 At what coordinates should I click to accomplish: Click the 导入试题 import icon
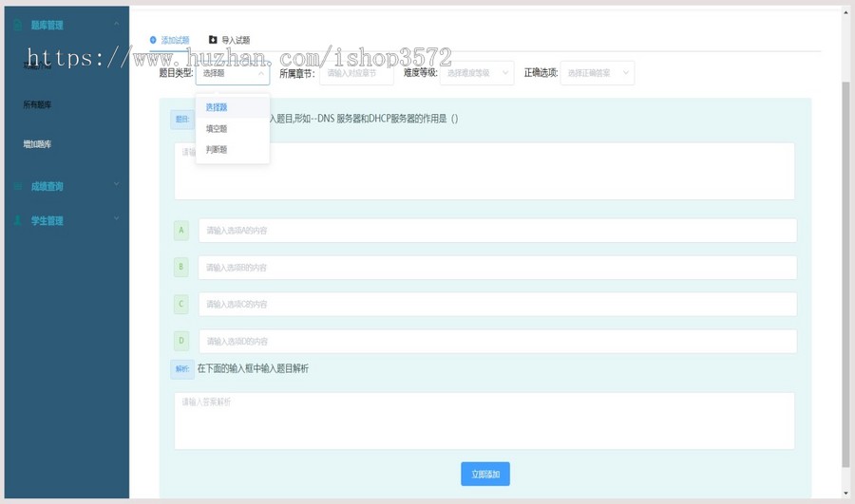click(213, 40)
